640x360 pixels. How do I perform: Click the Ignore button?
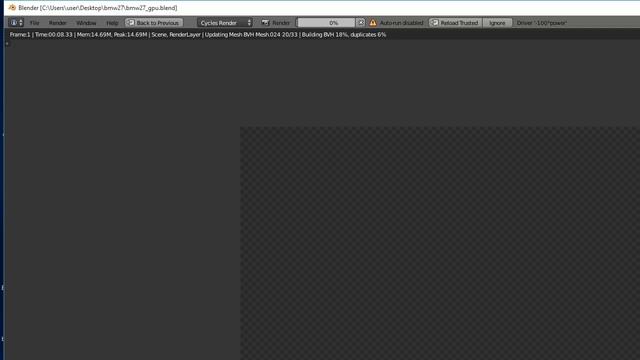click(x=497, y=23)
